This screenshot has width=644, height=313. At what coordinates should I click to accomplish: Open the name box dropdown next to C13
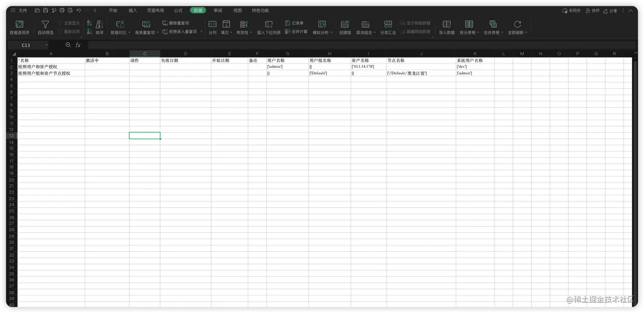[46, 45]
